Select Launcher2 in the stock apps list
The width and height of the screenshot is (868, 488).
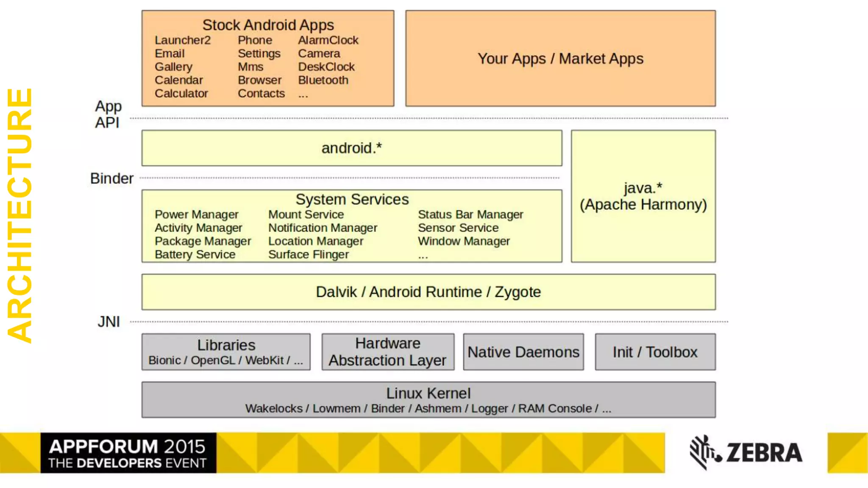[x=183, y=40]
